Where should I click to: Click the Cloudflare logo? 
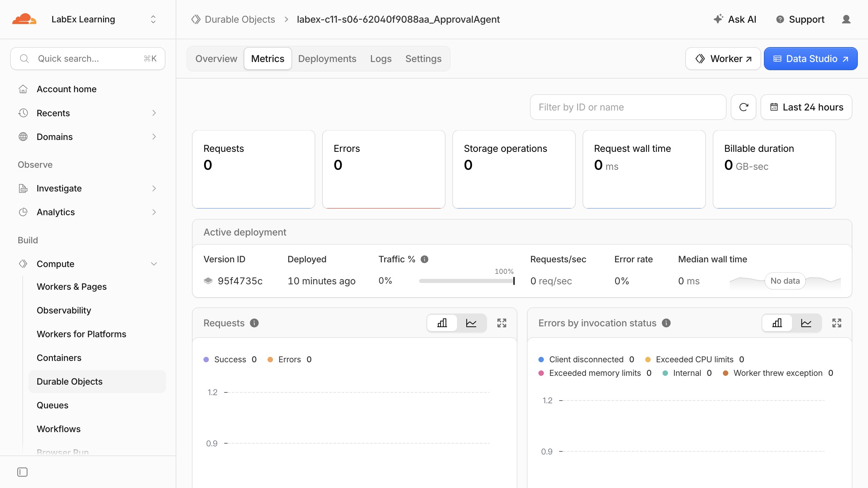click(24, 19)
